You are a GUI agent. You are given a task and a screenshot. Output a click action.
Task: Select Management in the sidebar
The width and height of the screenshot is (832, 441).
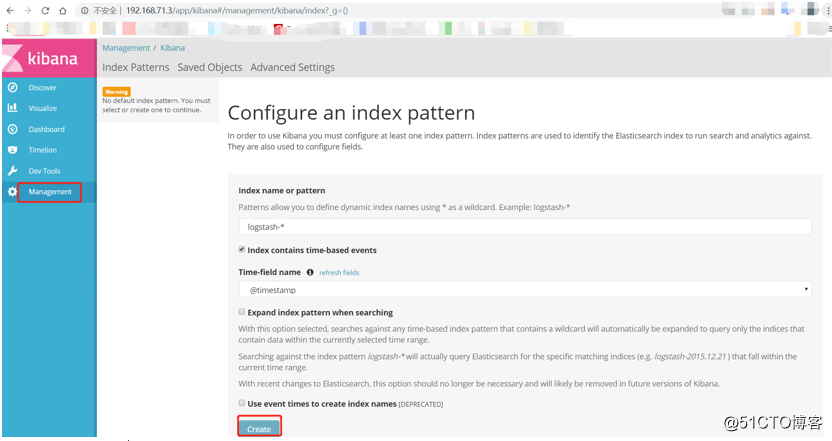(x=50, y=192)
